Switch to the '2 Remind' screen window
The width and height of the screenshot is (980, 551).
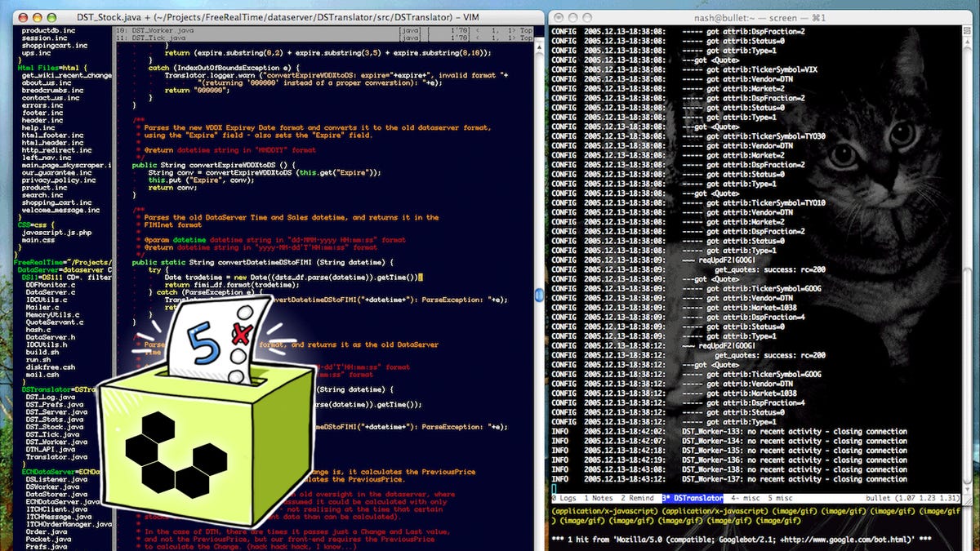637,498
